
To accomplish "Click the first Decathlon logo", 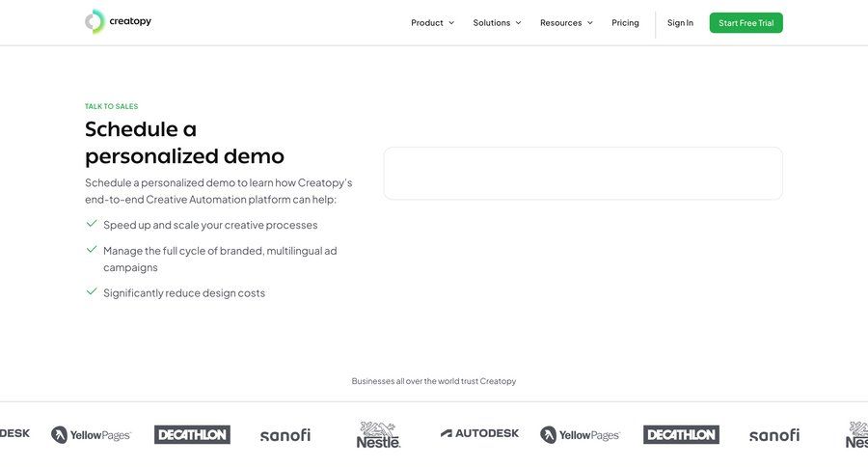I will 192,435.
